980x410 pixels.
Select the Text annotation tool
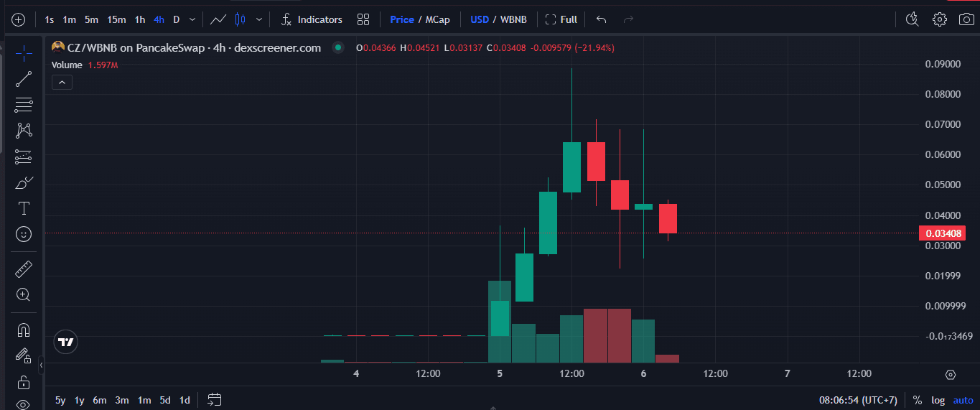coord(24,208)
